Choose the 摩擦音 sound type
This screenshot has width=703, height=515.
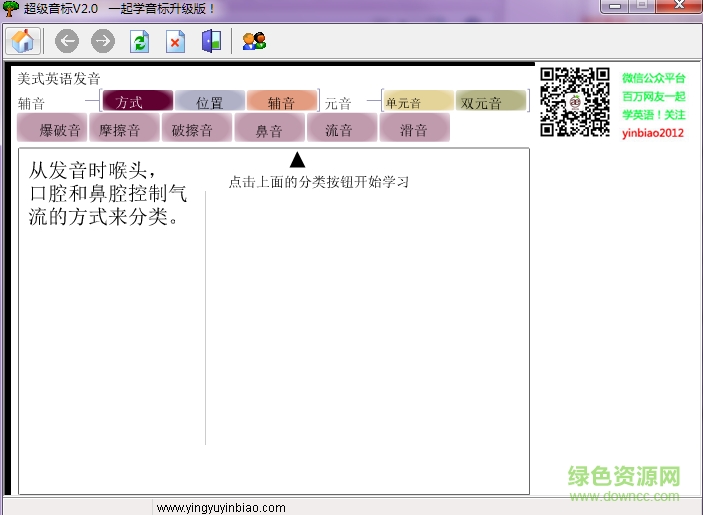click(122, 128)
